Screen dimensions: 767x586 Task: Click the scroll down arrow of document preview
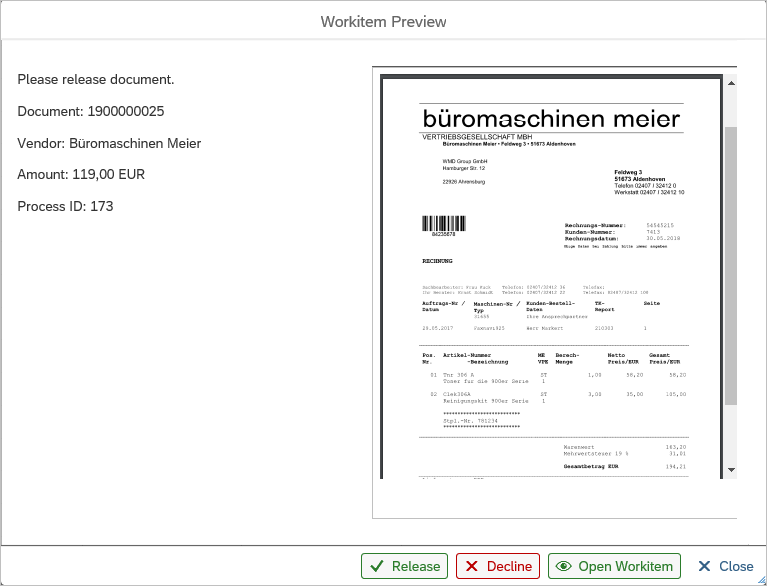(731, 470)
